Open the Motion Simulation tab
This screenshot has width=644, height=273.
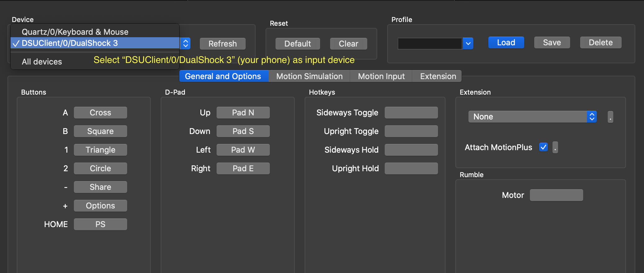pos(309,76)
